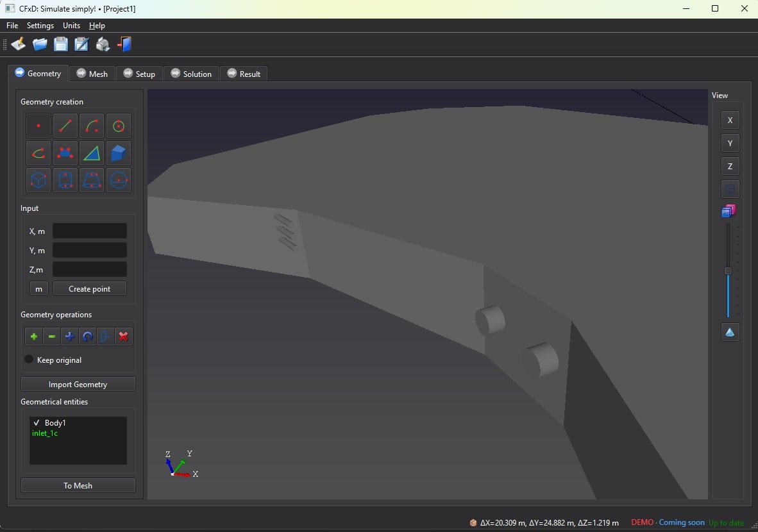Viewport: 758px width, 532px height.
Task: Open the Settings menu
Action: tap(40, 26)
